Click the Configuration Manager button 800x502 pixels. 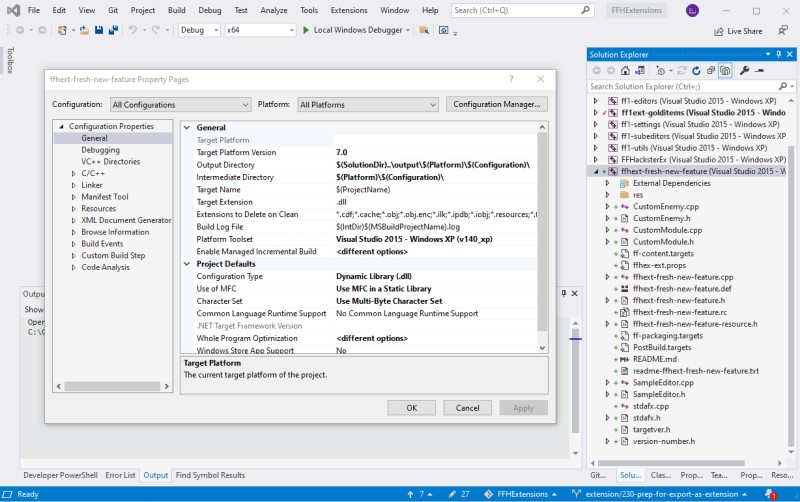tap(496, 104)
